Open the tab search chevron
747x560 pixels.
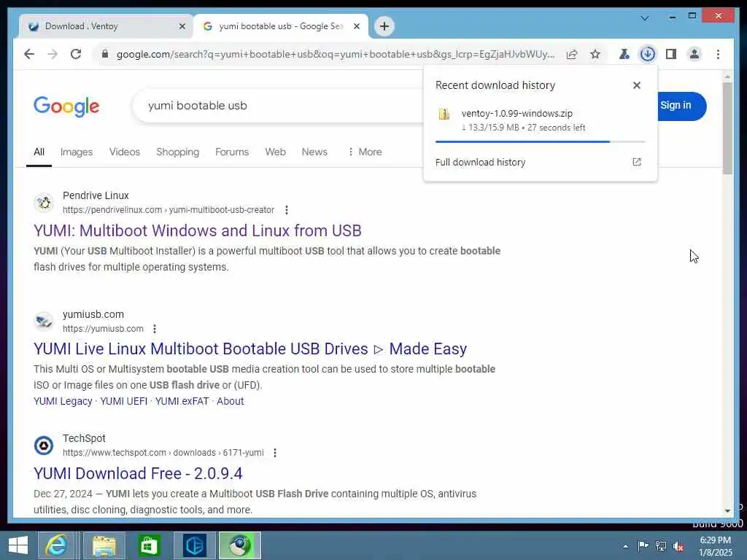[x=645, y=17]
